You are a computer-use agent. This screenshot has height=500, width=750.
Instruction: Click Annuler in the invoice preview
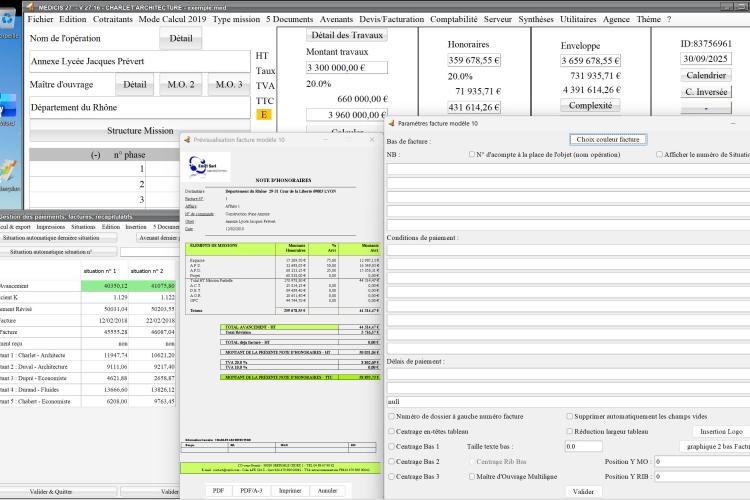pyautogui.click(x=327, y=491)
